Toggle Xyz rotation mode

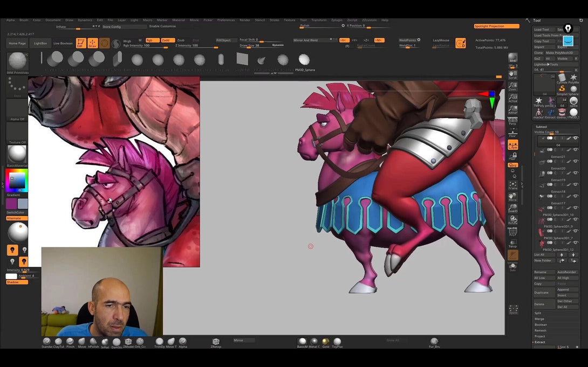coord(512,165)
